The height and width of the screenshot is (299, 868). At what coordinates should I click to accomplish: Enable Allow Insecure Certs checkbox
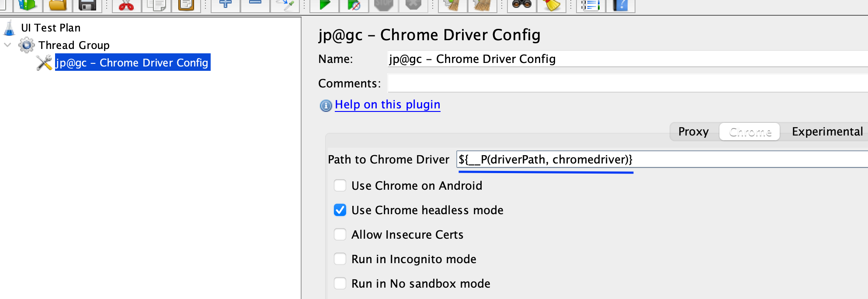coord(340,234)
